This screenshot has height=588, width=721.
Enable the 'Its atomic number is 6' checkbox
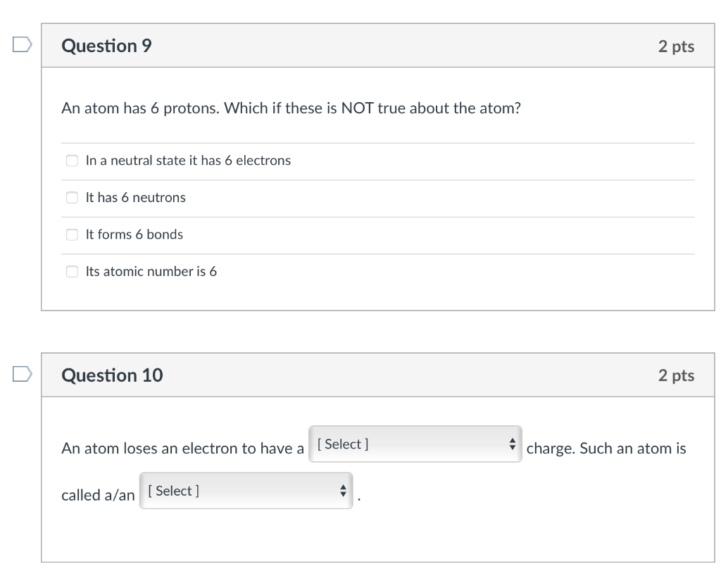72,272
